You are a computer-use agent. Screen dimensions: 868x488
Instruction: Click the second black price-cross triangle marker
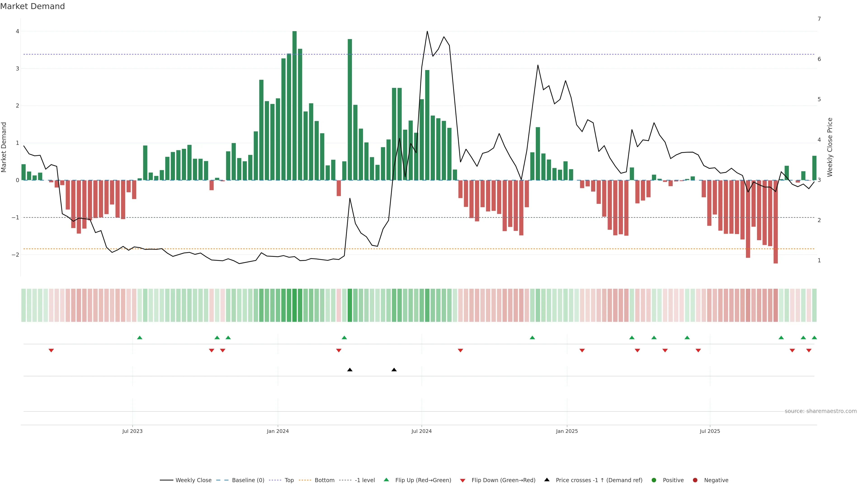pyautogui.click(x=394, y=370)
